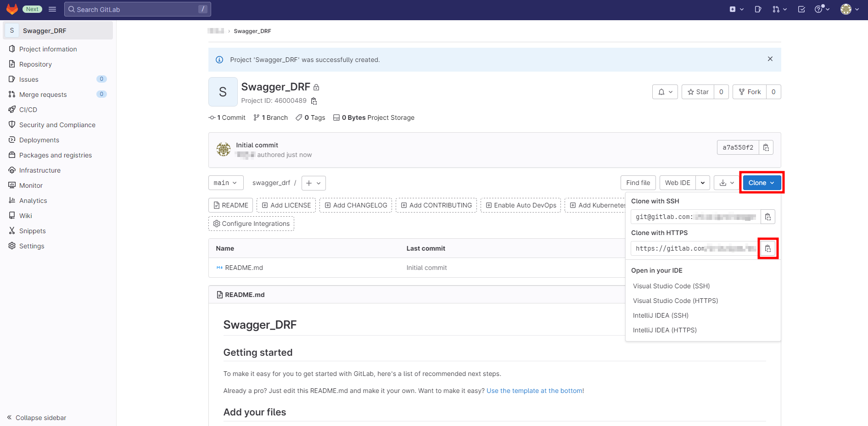Click Configure Integrations
This screenshot has height=426, width=868.
click(251, 224)
